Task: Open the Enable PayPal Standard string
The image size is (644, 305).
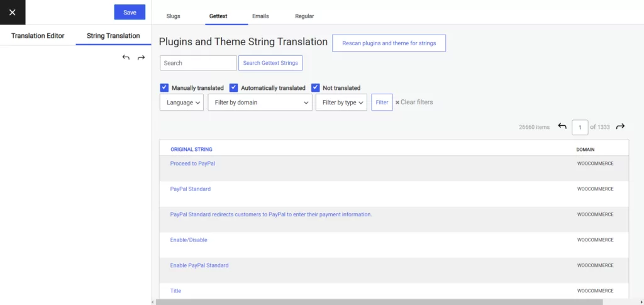Action: pos(199,265)
